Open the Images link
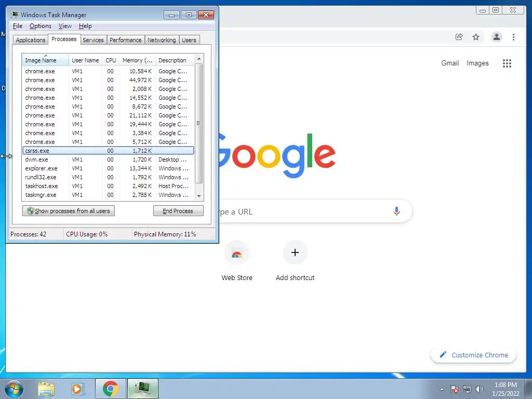 (477, 63)
